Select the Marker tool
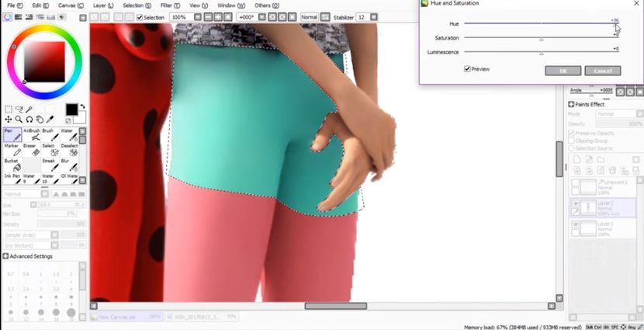This screenshot has width=644, height=330. coord(12,150)
